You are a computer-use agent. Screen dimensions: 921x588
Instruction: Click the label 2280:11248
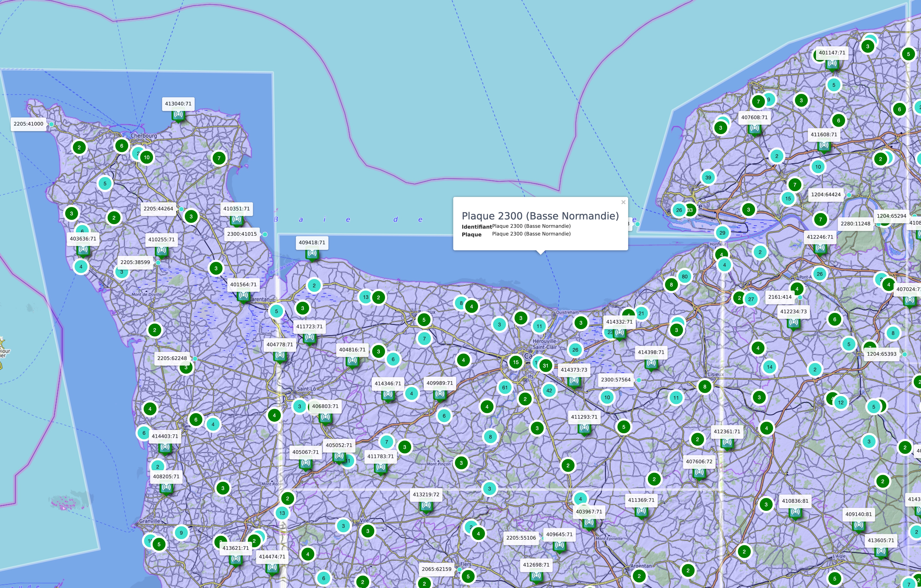tap(856, 224)
